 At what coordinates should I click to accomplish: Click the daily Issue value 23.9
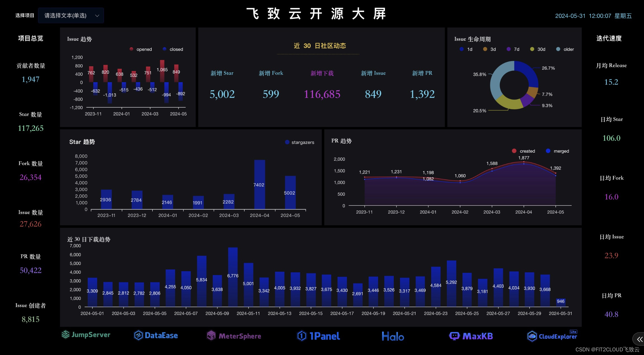click(x=611, y=255)
